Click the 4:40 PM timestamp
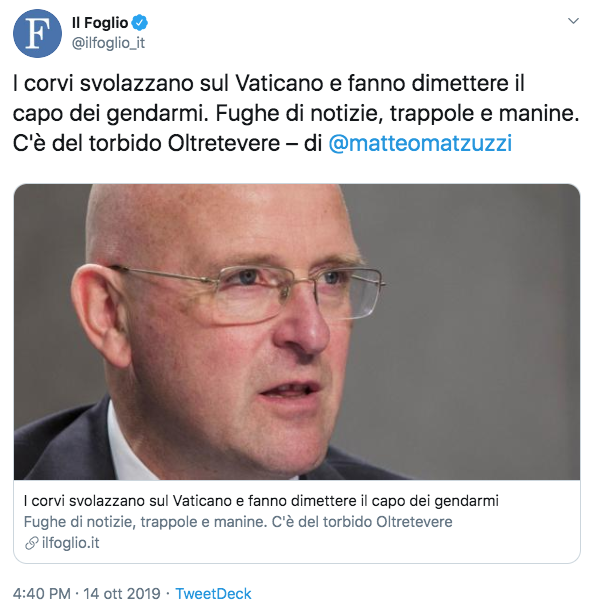This screenshot has height=613, width=595. click(x=42, y=593)
